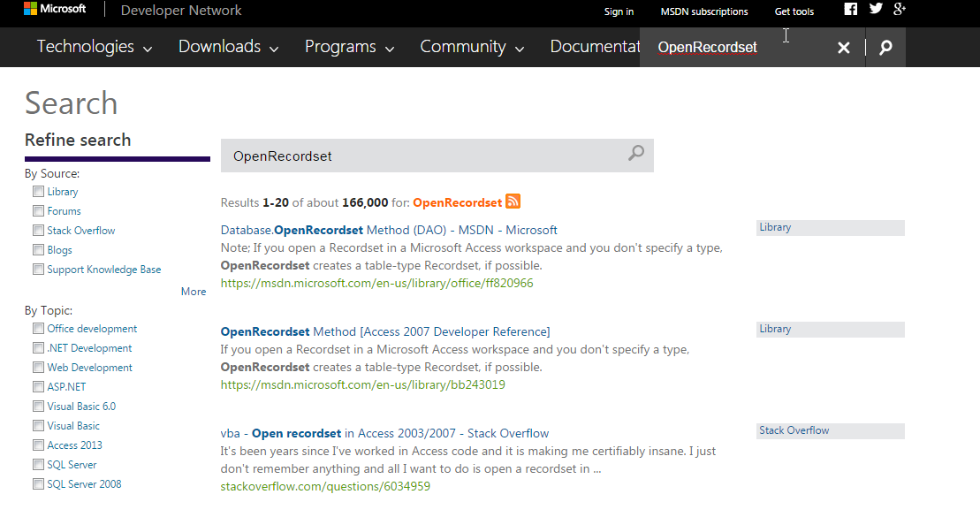Go to the Microsoft logo home

55,9
